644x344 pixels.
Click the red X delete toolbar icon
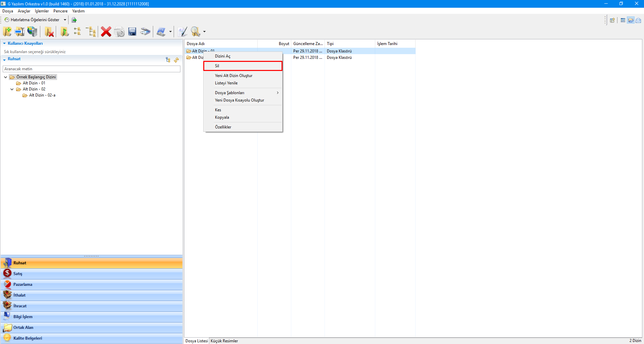(x=106, y=32)
